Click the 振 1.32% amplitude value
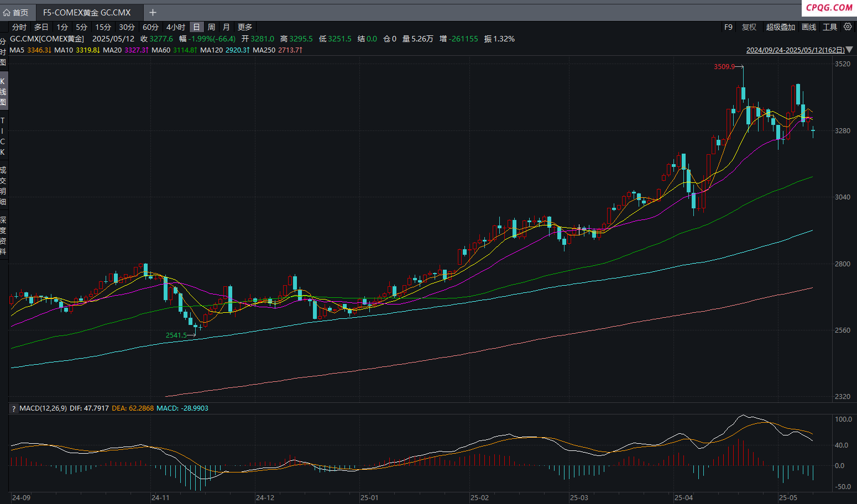 coord(499,39)
